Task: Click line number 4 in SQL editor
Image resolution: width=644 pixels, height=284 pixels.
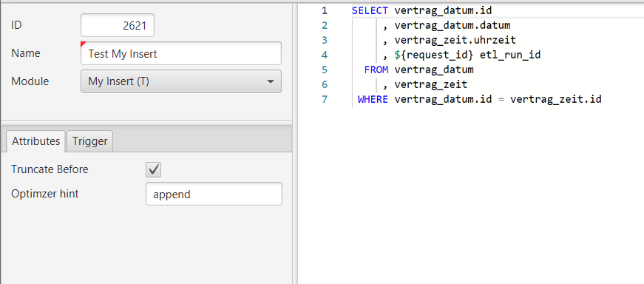Action: pos(325,55)
